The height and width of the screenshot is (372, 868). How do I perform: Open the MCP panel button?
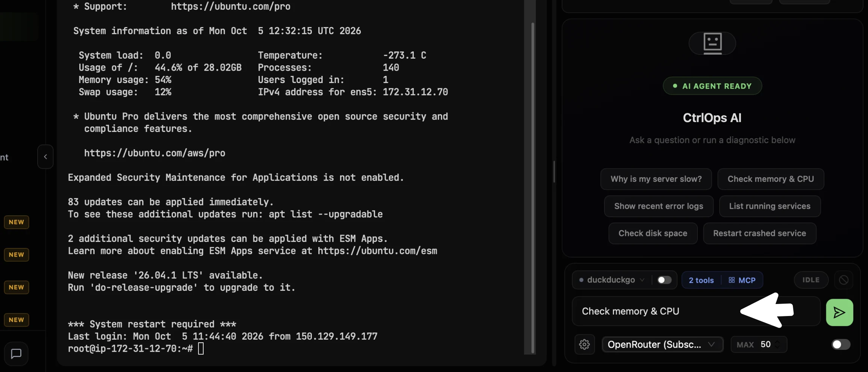pos(742,280)
